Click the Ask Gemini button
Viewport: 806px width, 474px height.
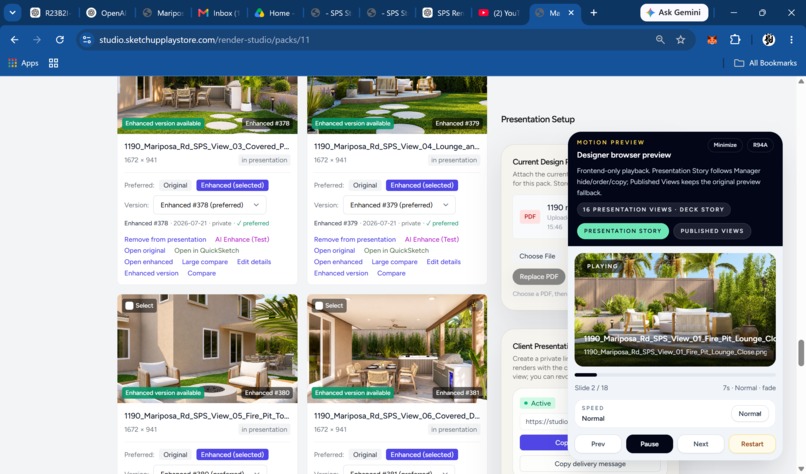coord(674,12)
